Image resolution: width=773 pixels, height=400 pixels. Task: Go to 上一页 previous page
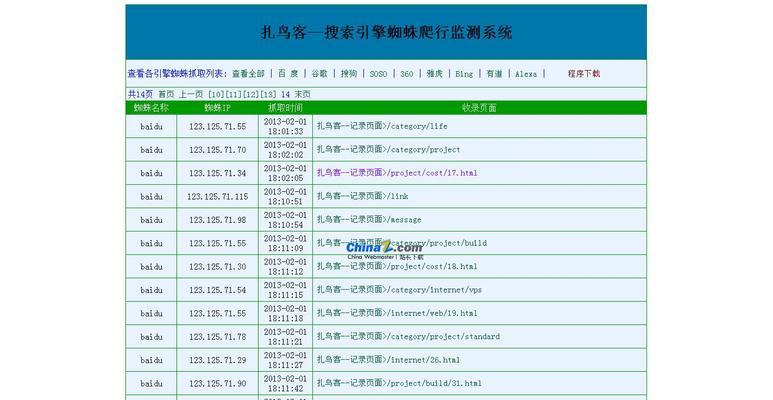pos(191,94)
